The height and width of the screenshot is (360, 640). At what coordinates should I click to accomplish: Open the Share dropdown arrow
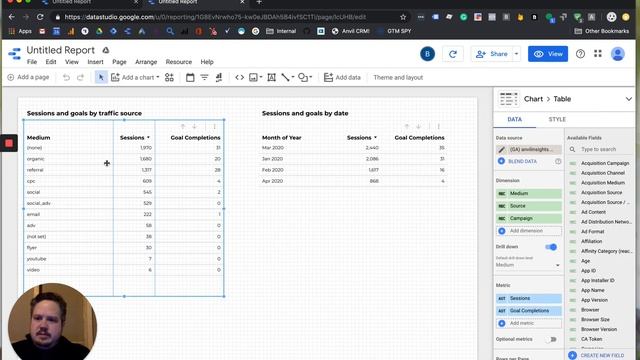click(516, 54)
